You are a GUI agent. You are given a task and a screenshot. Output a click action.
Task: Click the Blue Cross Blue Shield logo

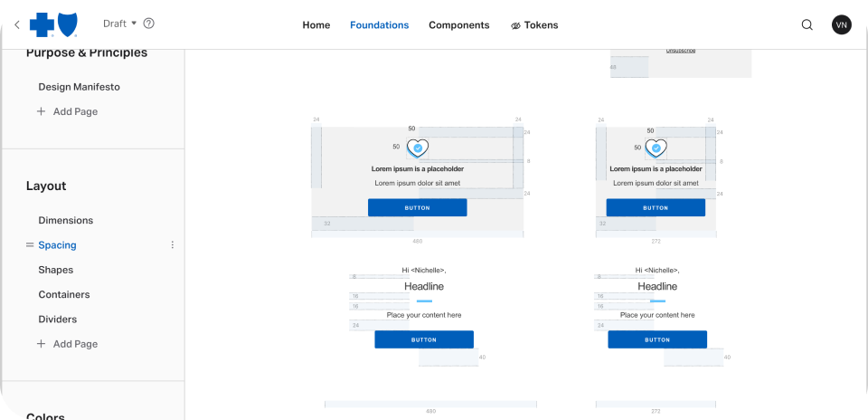(x=53, y=24)
